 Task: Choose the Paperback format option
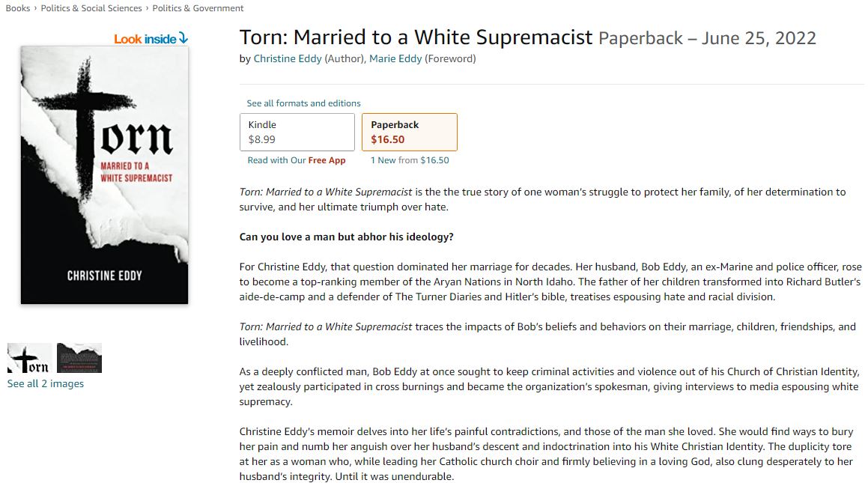point(409,132)
